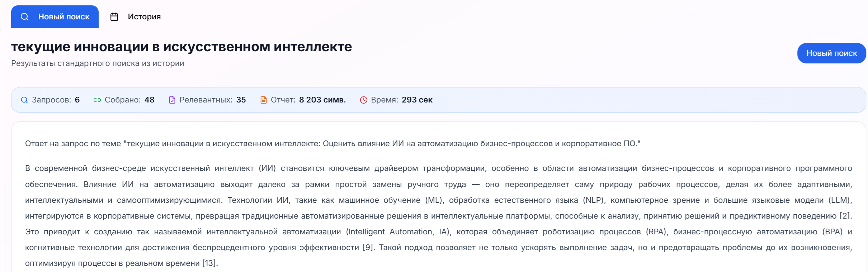Click the orange report icon beside Отчет
The width and height of the screenshot is (868, 272).
point(264,100)
